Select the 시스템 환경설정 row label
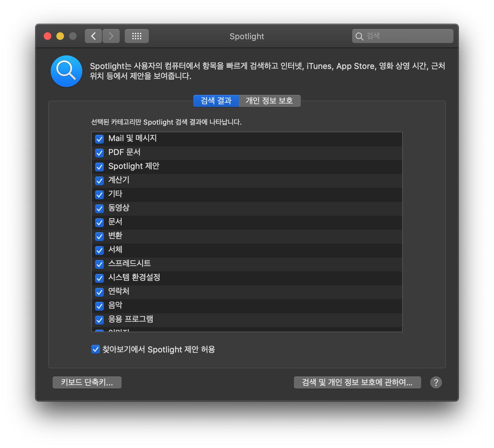Viewport: 494px width, 448px height. [134, 277]
